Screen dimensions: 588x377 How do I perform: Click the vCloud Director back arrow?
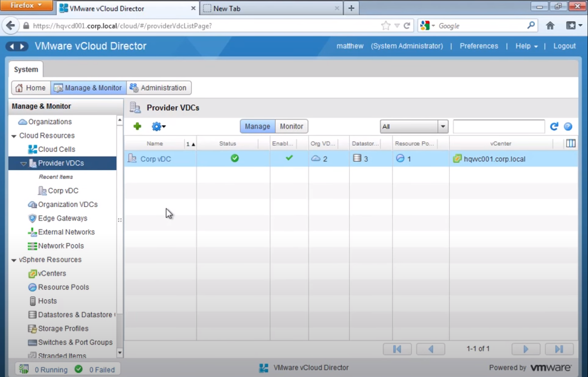(11, 46)
